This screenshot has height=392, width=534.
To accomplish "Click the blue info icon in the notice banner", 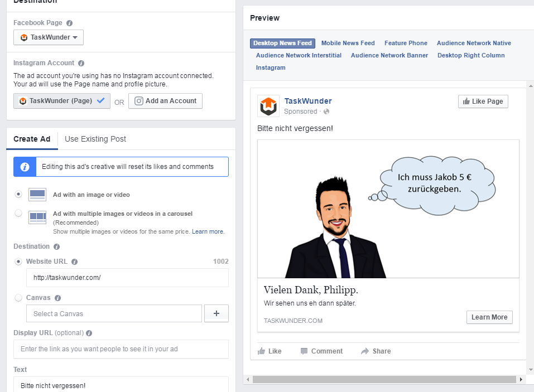I will point(25,167).
